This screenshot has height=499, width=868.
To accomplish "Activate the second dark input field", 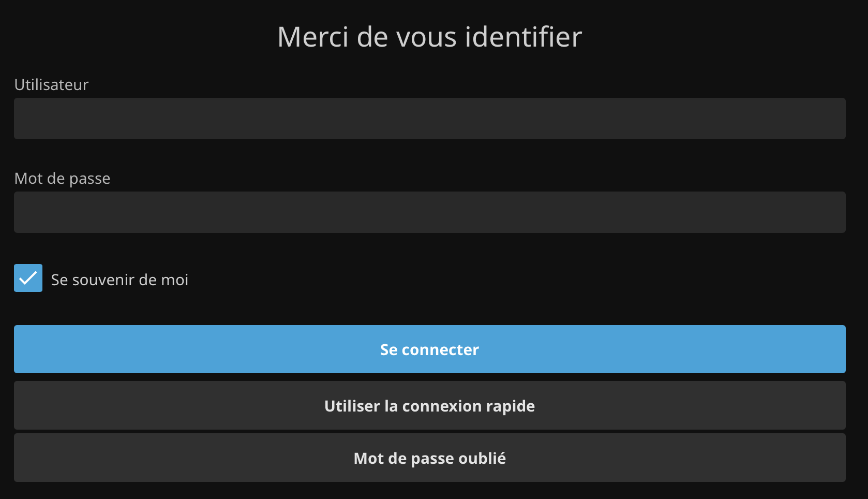I will coord(429,212).
